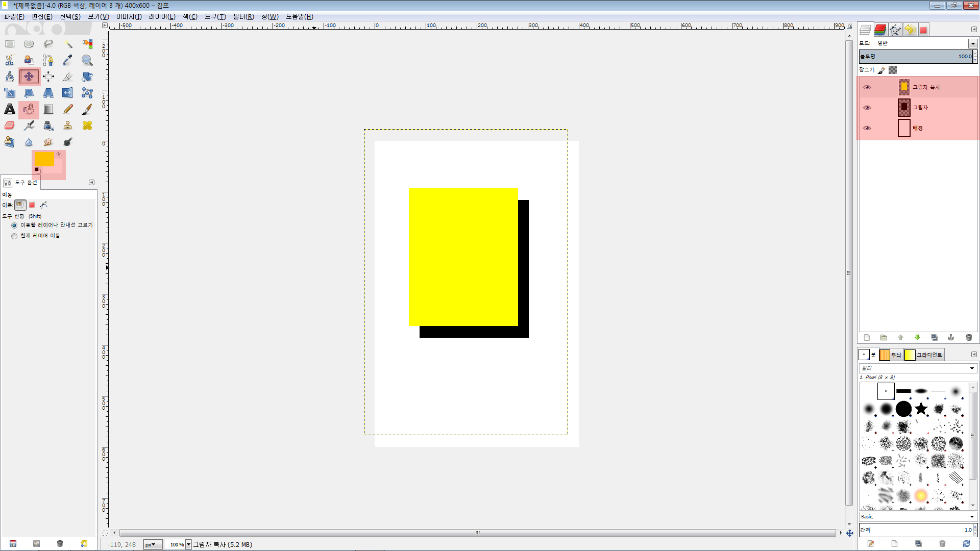
Task: Open the 레이어(L) menu
Action: click(162, 17)
